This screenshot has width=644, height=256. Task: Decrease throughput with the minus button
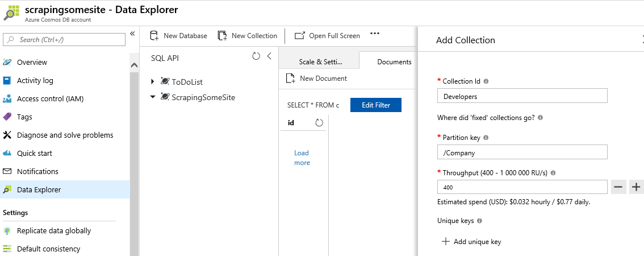(x=618, y=187)
